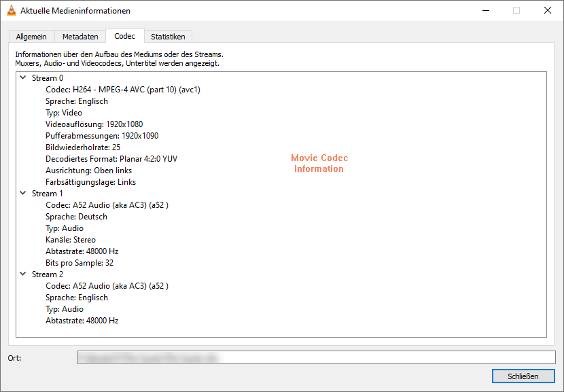Screen dimensions: 564x392
Task: Collapse the Stream 0 section
Action: point(22,77)
